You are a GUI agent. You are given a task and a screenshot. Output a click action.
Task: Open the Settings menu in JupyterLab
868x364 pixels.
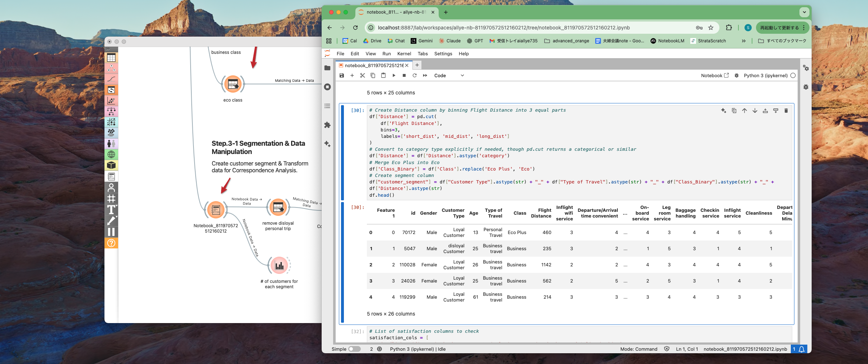click(x=443, y=53)
